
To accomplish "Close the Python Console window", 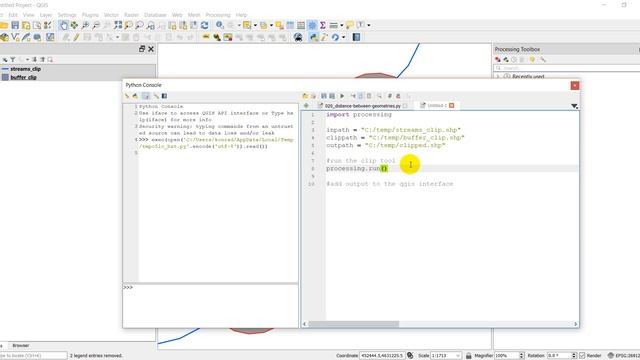I will click(x=575, y=85).
